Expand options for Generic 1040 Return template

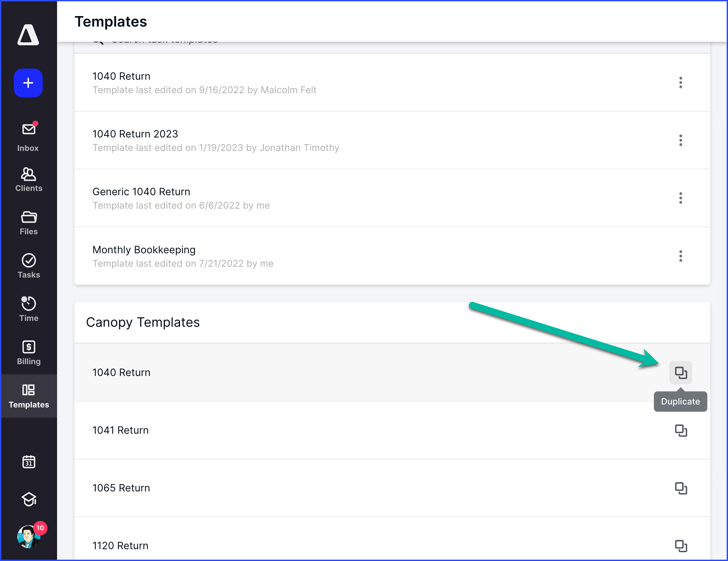tap(681, 198)
